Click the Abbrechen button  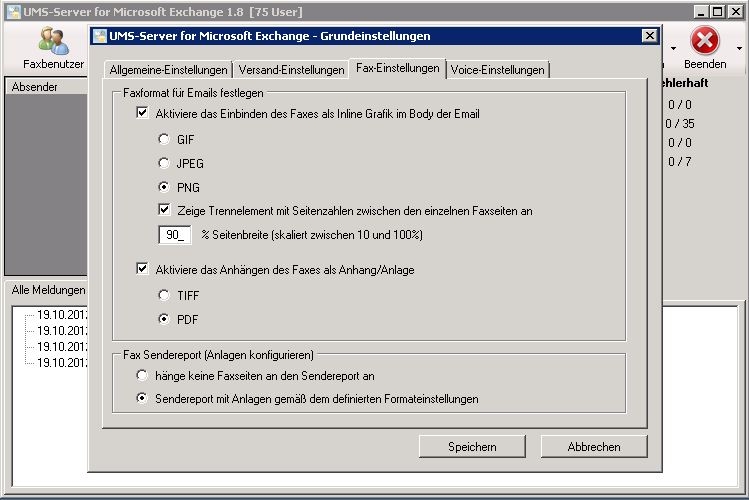click(x=594, y=447)
